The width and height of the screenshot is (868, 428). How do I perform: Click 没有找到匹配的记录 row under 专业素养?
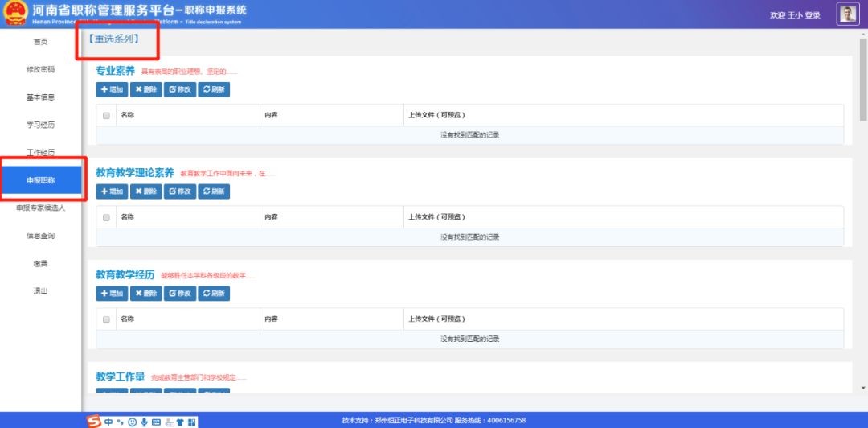pyautogui.click(x=470, y=135)
